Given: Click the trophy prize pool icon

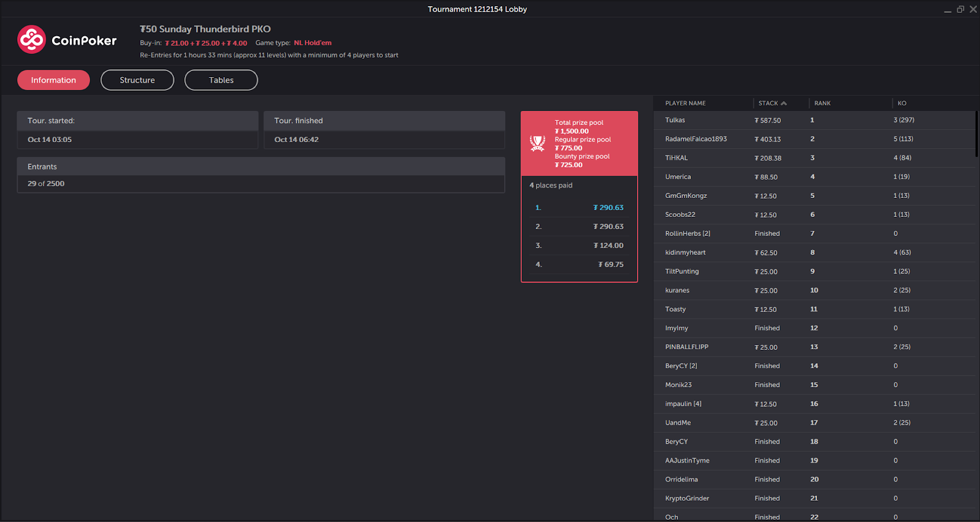Looking at the screenshot, I should tap(537, 143).
